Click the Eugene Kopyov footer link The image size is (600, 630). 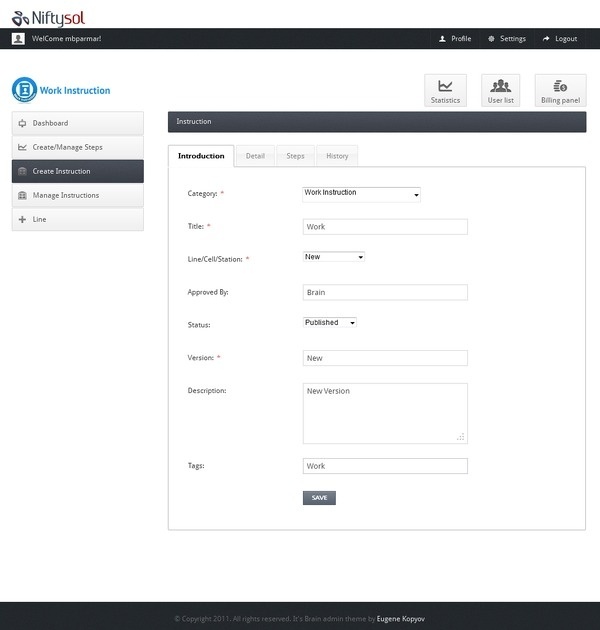click(x=401, y=619)
